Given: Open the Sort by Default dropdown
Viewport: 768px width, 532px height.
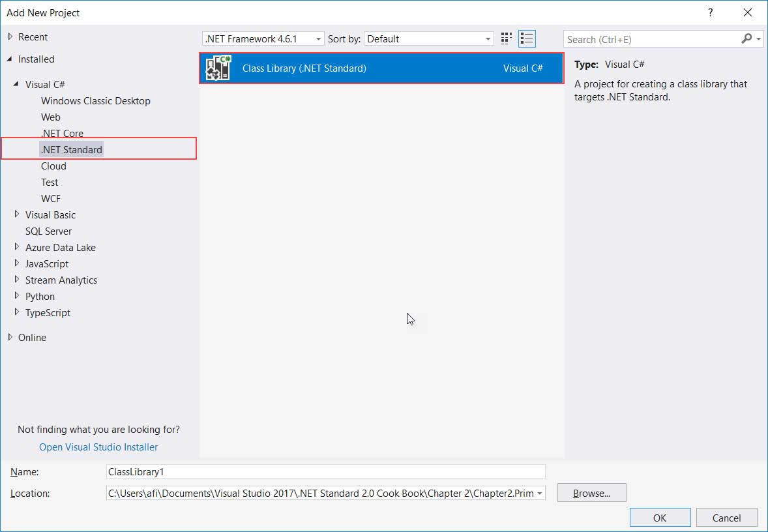Looking at the screenshot, I should pyautogui.click(x=428, y=38).
